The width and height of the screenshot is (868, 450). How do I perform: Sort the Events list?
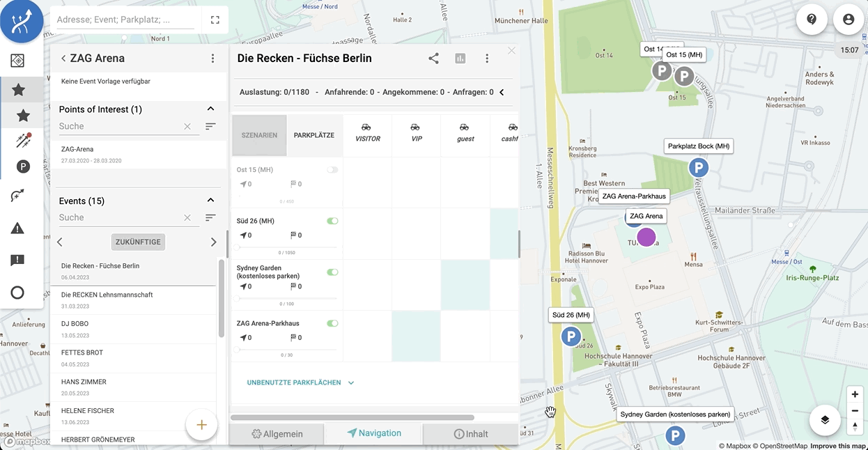point(210,217)
